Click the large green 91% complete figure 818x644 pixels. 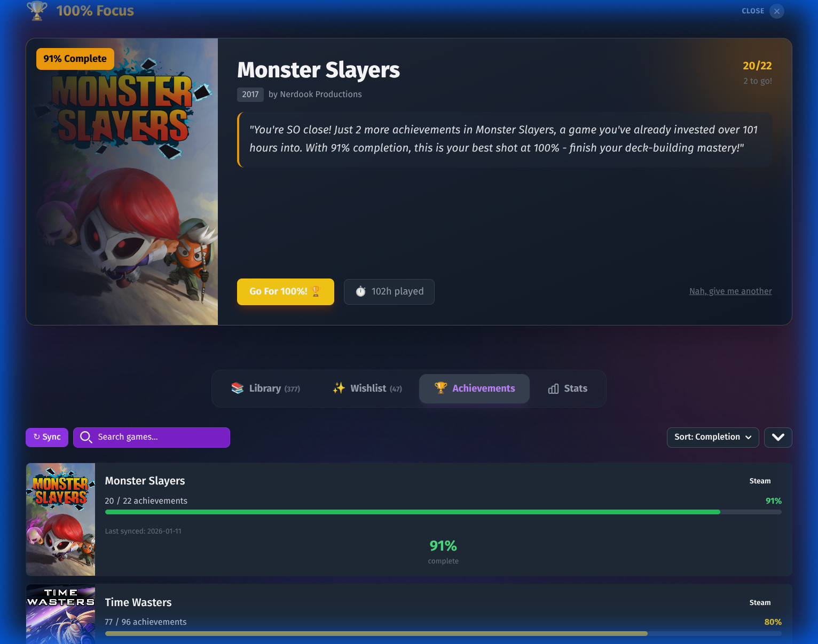click(443, 546)
